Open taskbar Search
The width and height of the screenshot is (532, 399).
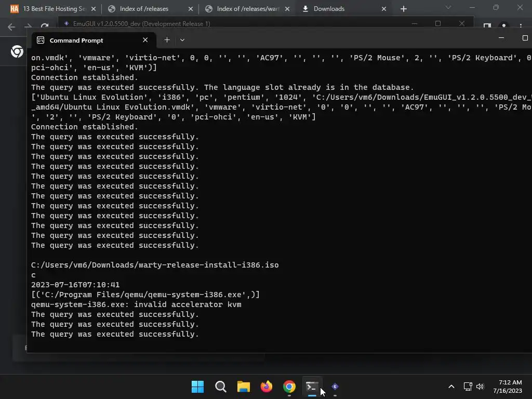(x=220, y=387)
